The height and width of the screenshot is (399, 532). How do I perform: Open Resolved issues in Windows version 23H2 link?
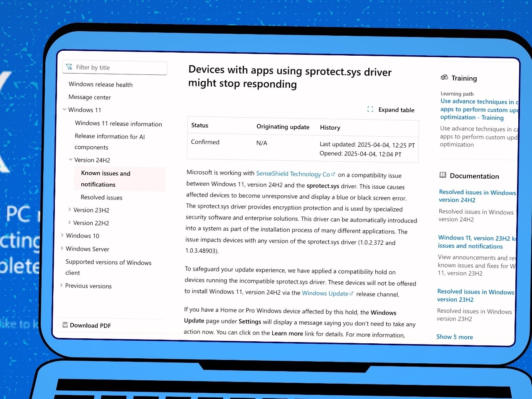[475, 295]
